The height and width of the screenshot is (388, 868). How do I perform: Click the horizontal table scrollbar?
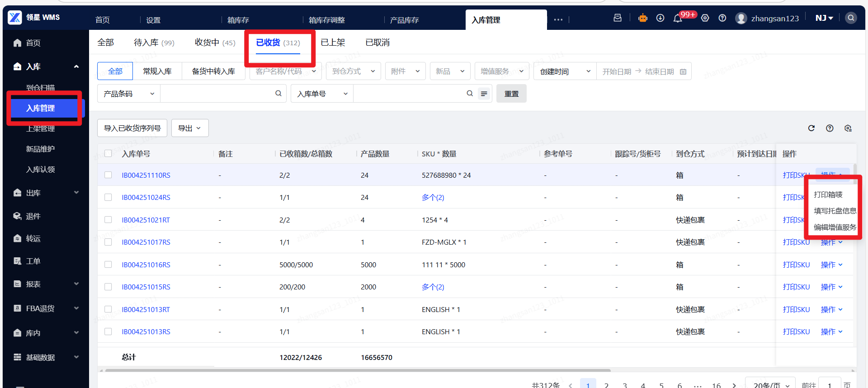(x=357, y=370)
